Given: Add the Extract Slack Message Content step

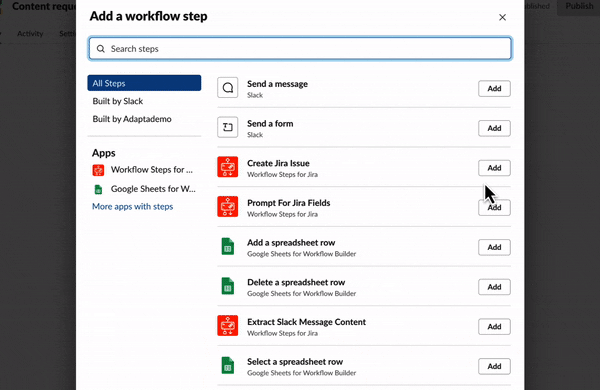Looking at the screenshot, I should 494,326.
